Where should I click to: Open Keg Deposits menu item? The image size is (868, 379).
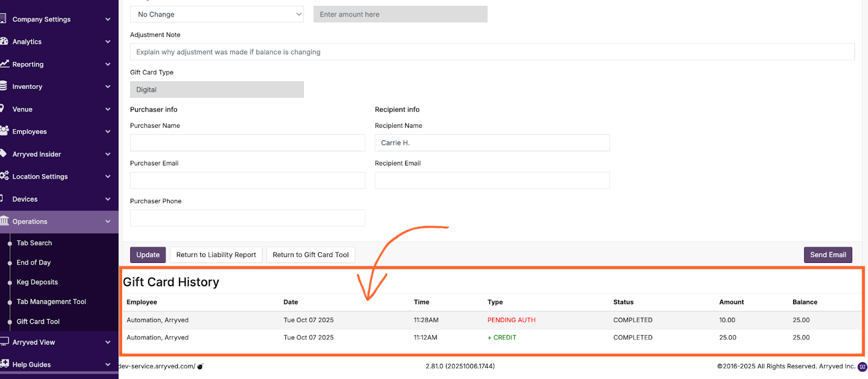[37, 282]
